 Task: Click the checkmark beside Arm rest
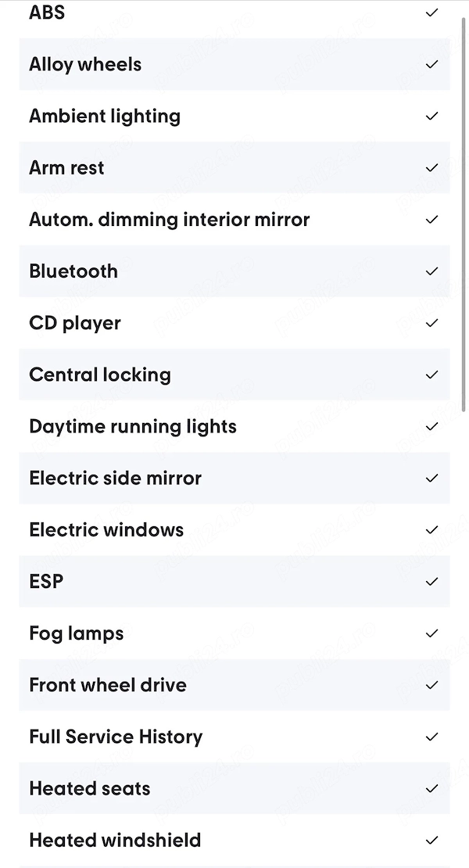tap(432, 167)
